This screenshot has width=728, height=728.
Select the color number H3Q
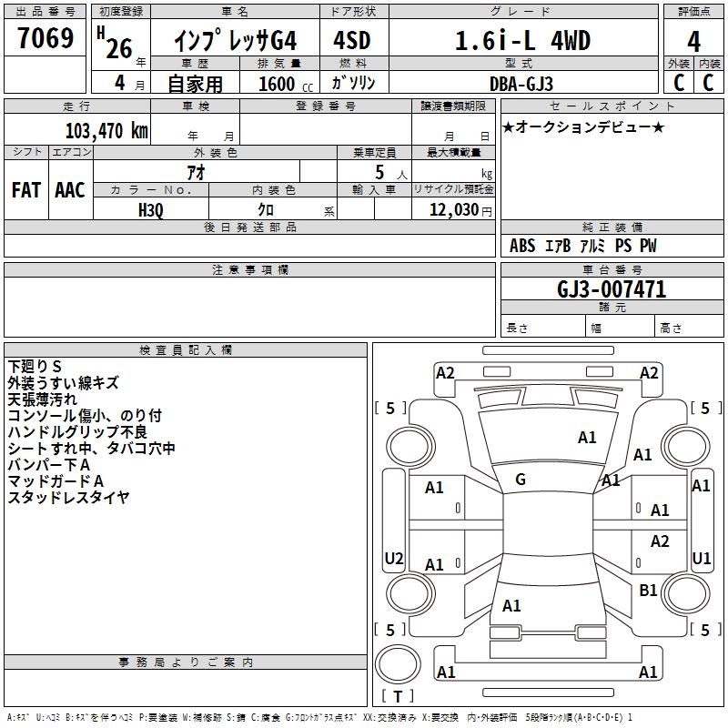click(151, 209)
